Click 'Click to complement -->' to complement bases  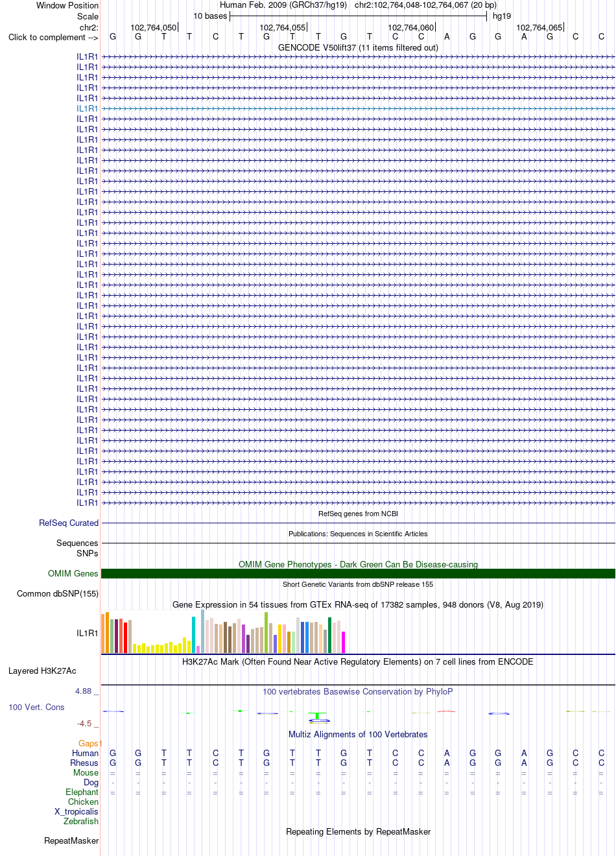pos(53,37)
